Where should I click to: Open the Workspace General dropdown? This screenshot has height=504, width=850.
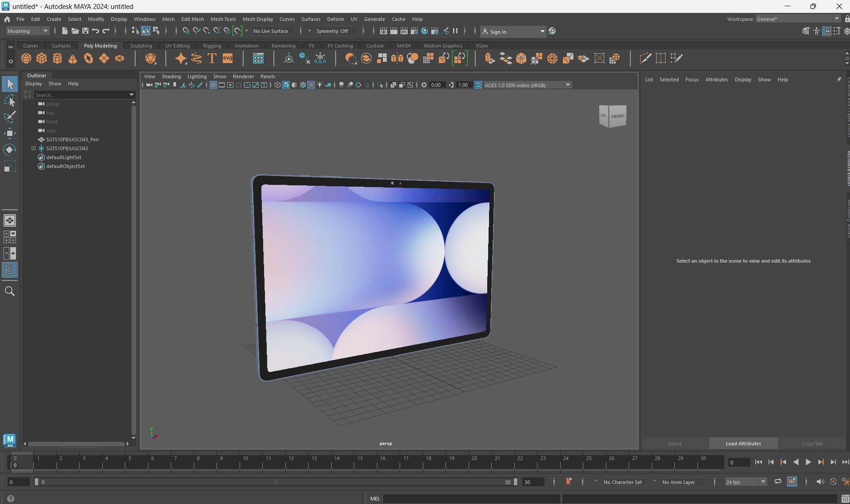[798, 19]
